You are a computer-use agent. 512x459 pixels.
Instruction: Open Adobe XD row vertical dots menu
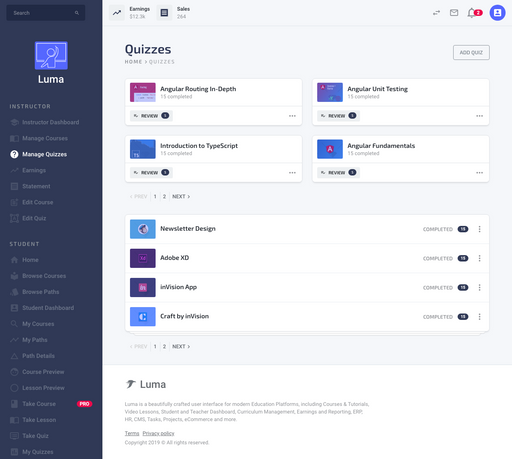479,258
